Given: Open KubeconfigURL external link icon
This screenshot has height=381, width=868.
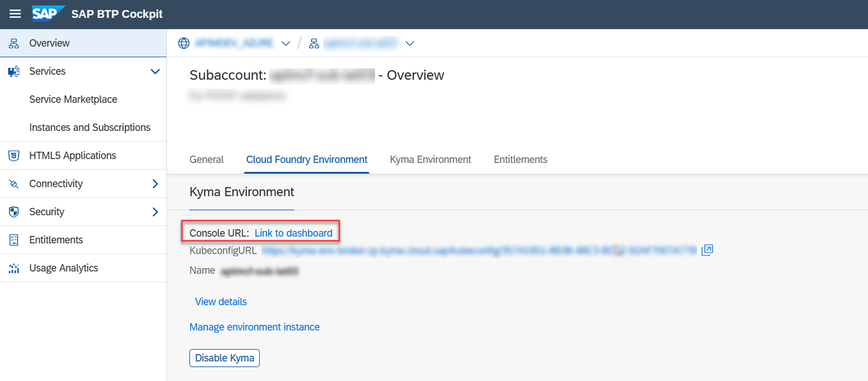Looking at the screenshot, I should tap(708, 250).
